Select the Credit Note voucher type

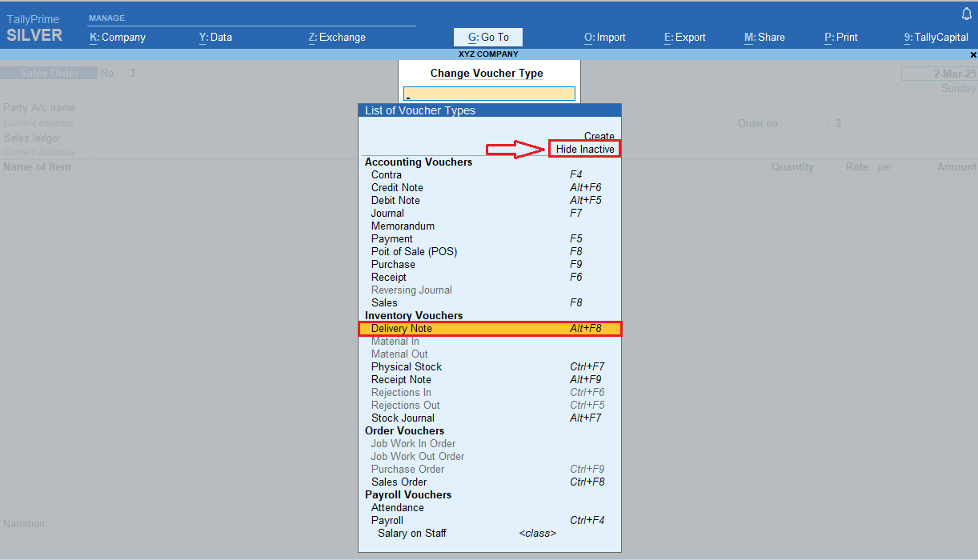point(396,187)
